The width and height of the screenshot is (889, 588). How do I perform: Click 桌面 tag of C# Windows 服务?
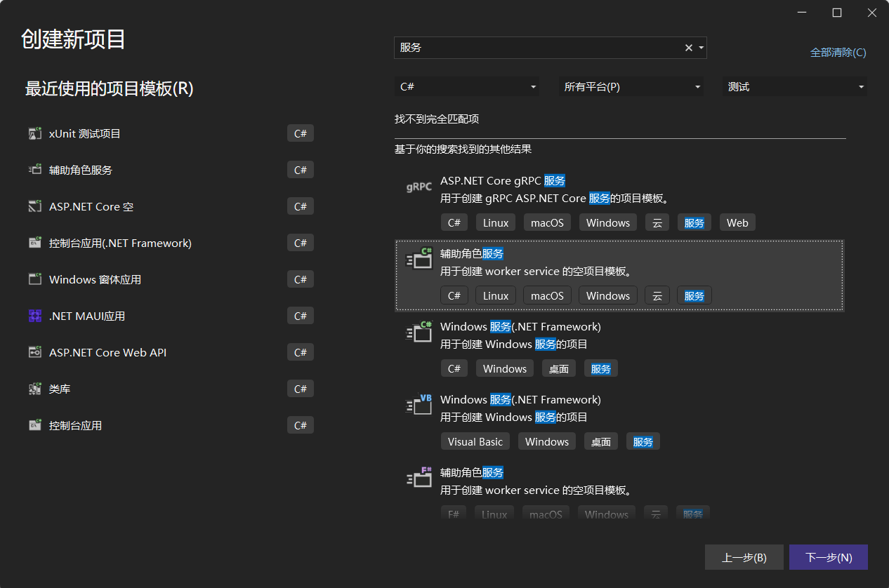559,368
